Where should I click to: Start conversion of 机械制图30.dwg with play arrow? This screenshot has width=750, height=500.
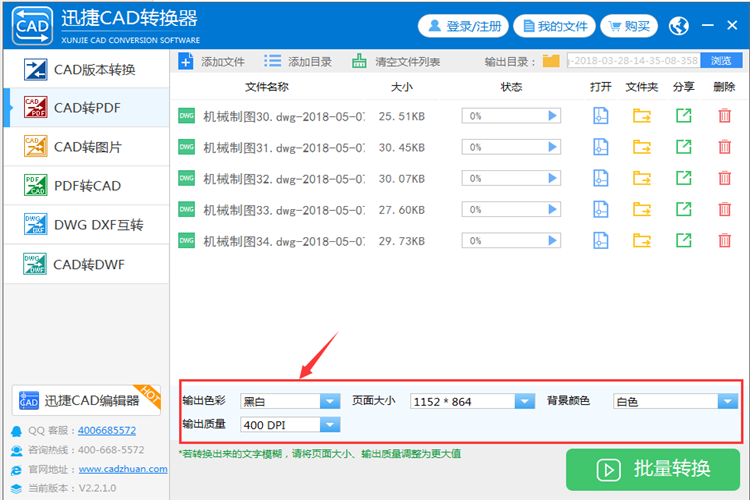coord(552,116)
